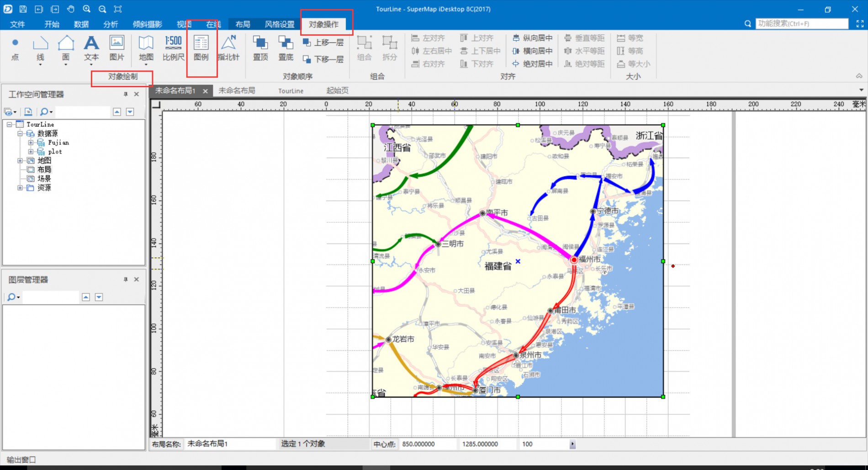868x470 pixels.
Task: Move object up one layer 上移一层
Action: [x=323, y=42]
